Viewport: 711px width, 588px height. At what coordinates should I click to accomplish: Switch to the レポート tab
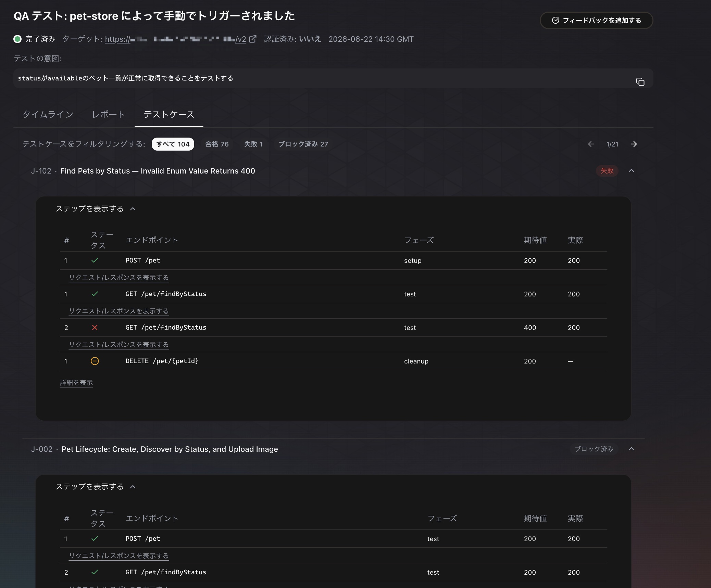(x=108, y=114)
